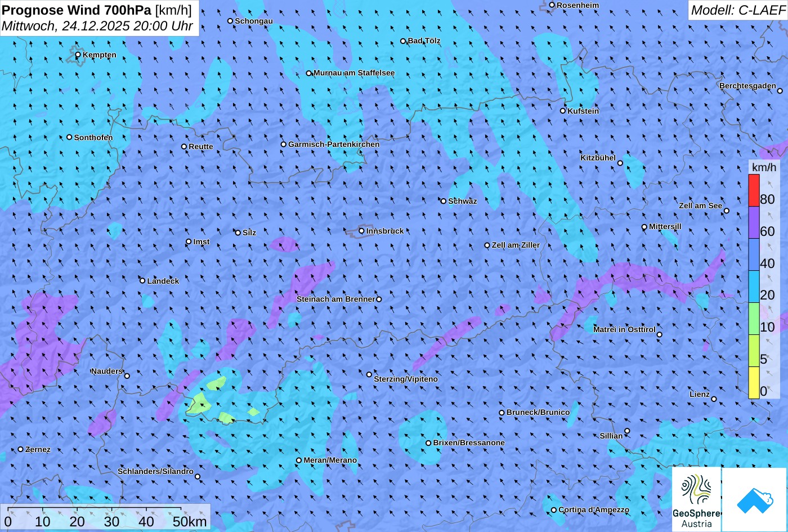Click the Sonthofen town label

tap(93, 137)
